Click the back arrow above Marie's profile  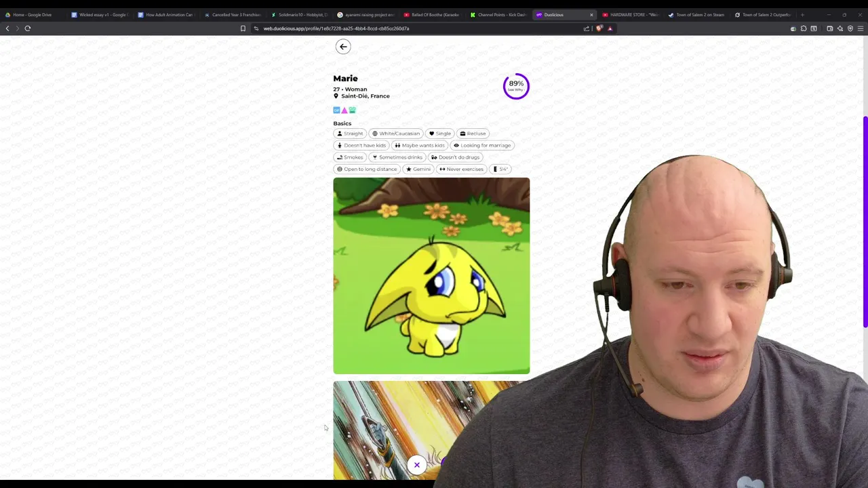[343, 46]
